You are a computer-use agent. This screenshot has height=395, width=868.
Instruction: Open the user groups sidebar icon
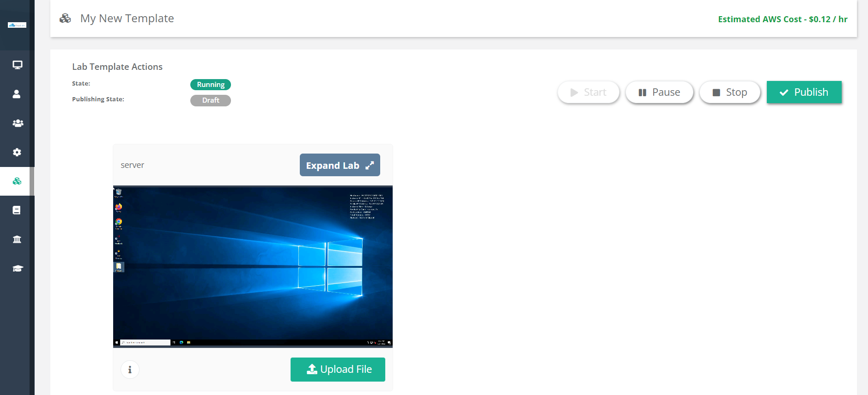pyautogui.click(x=18, y=123)
